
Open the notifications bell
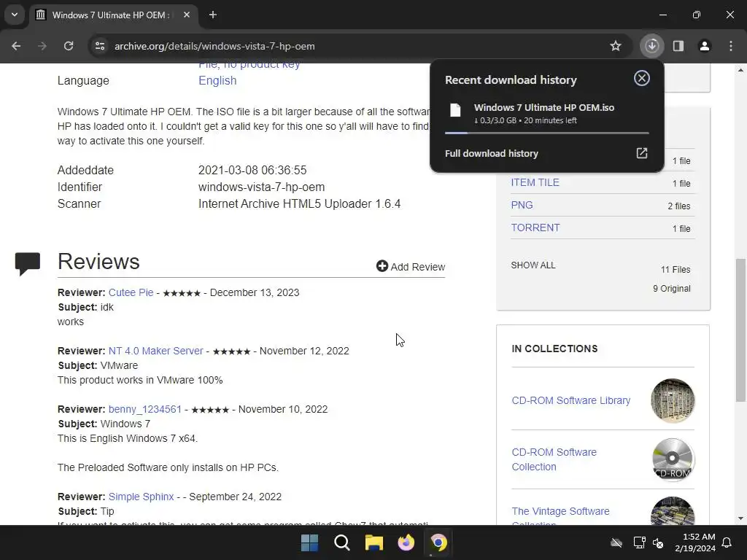[727, 542]
